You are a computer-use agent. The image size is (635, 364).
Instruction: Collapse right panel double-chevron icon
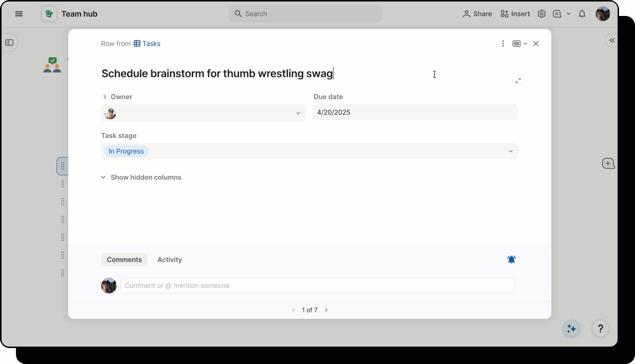612,40
